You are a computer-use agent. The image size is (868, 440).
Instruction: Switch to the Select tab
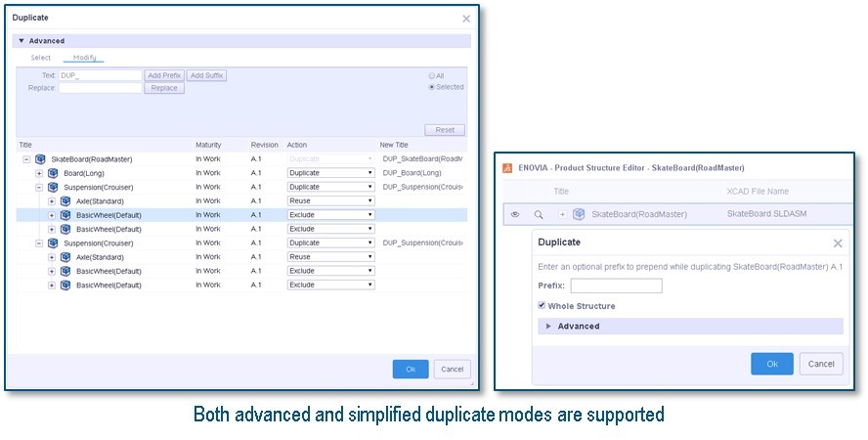tap(40, 58)
